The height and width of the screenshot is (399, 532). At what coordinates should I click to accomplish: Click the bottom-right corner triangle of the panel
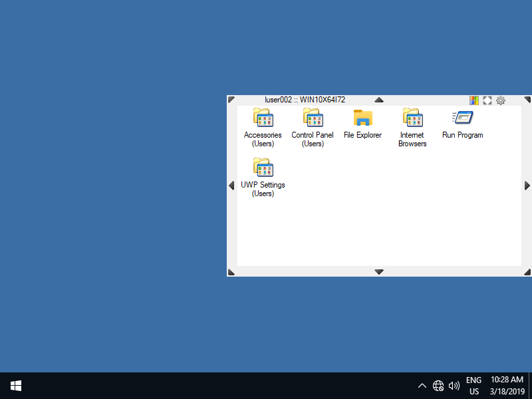[x=527, y=272]
